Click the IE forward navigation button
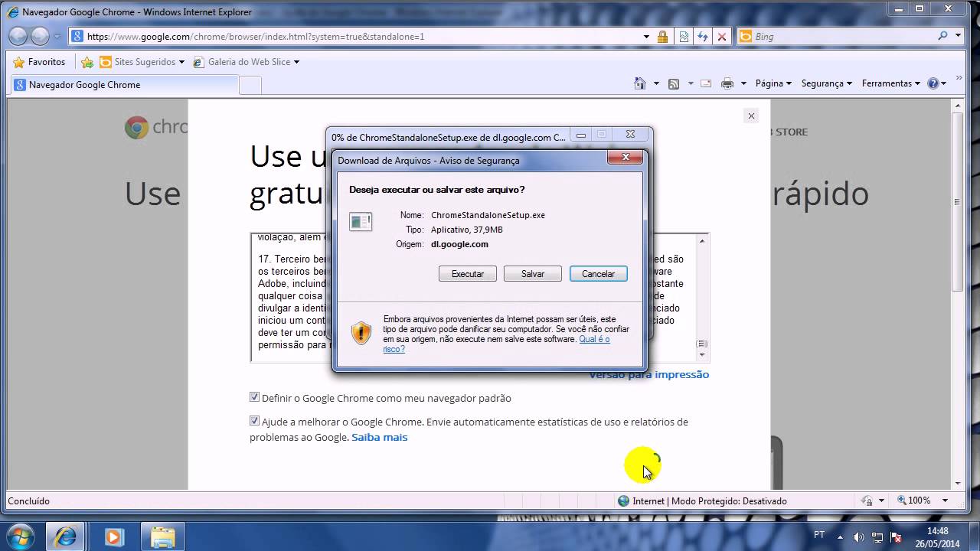The image size is (980, 551). coord(40,36)
